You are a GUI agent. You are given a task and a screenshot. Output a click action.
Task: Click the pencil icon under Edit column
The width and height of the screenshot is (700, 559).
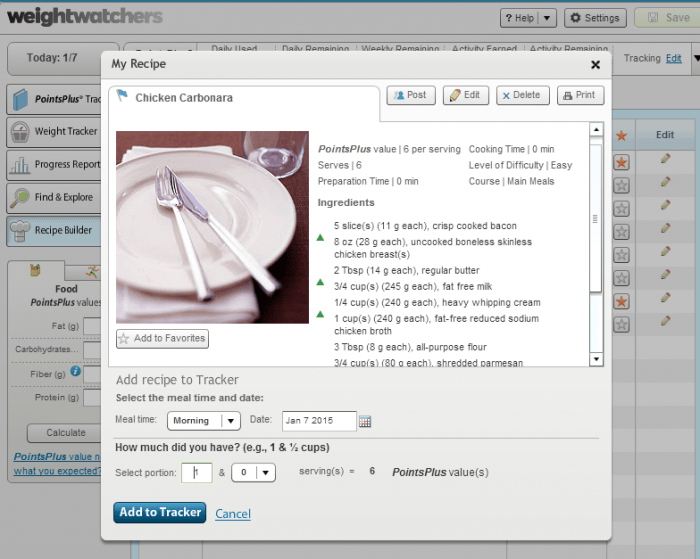[x=665, y=159]
